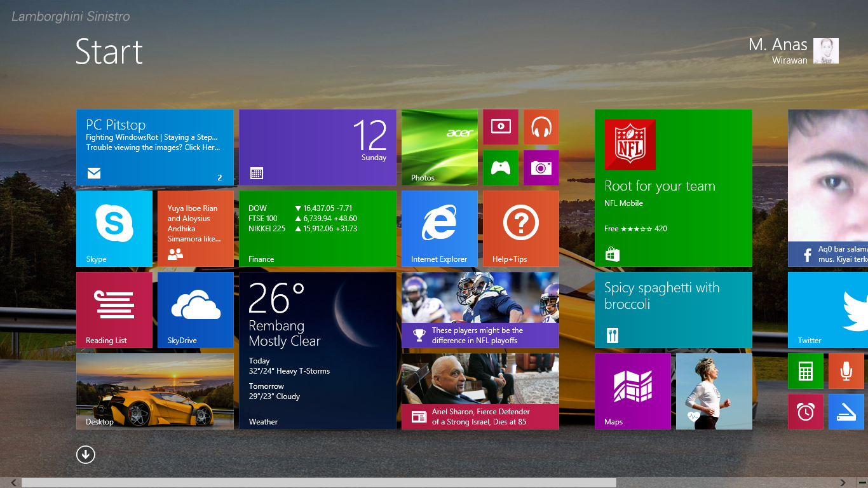Expand the Apps view with the down arrow
The image size is (868, 488).
tap(85, 454)
